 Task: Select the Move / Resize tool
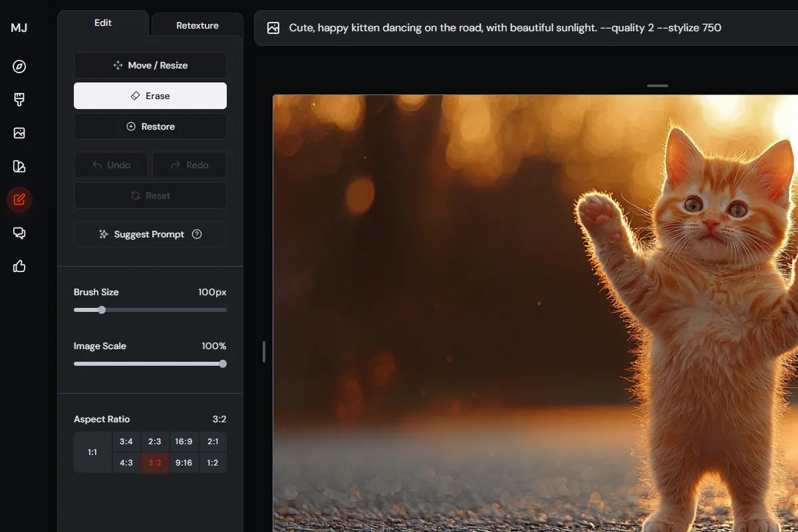[150, 65]
